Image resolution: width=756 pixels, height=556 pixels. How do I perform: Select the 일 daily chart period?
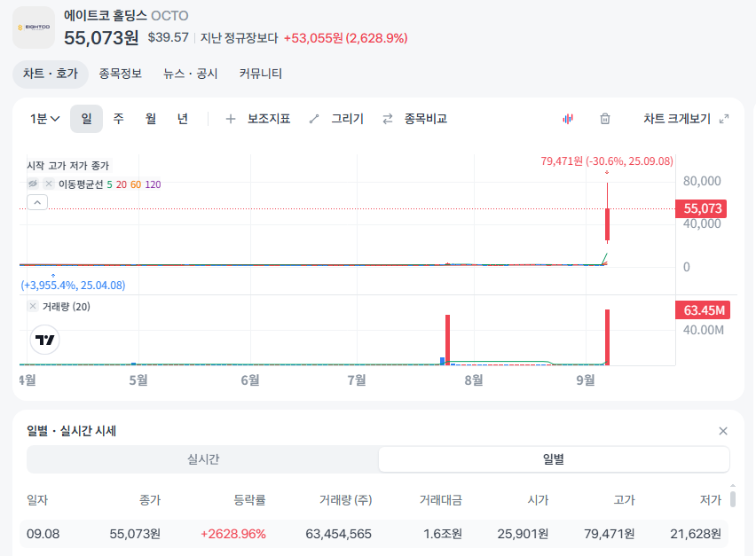click(86, 119)
